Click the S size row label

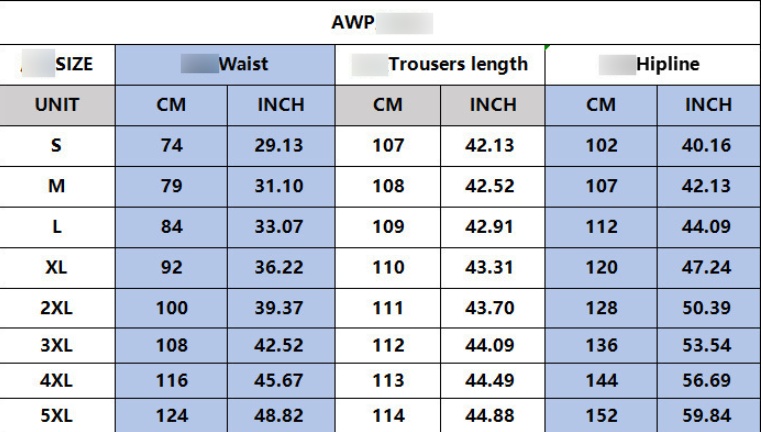coord(57,145)
